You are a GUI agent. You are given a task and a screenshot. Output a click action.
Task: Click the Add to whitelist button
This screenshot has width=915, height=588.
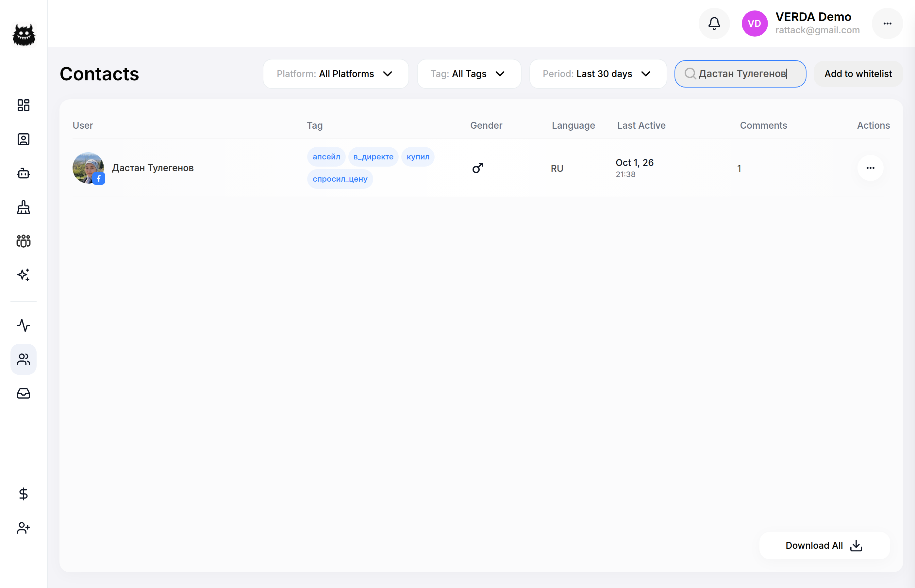858,74
